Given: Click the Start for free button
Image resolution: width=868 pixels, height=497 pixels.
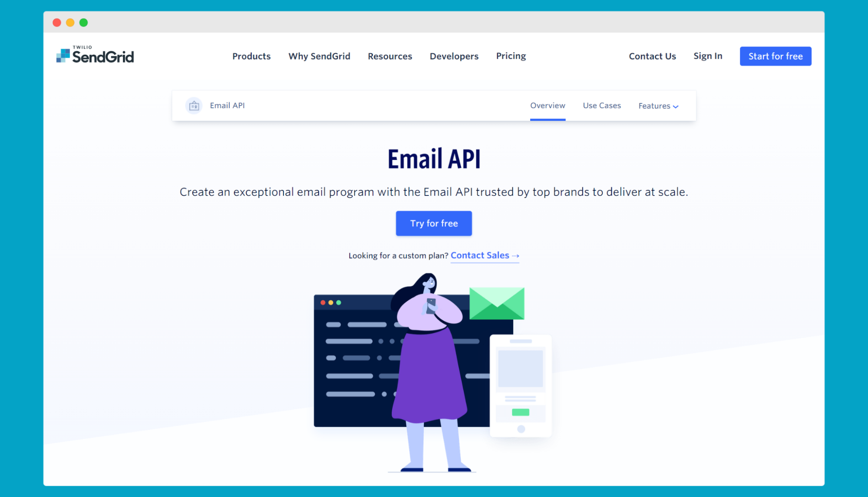Looking at the screenshot, I should coord(776,56).
